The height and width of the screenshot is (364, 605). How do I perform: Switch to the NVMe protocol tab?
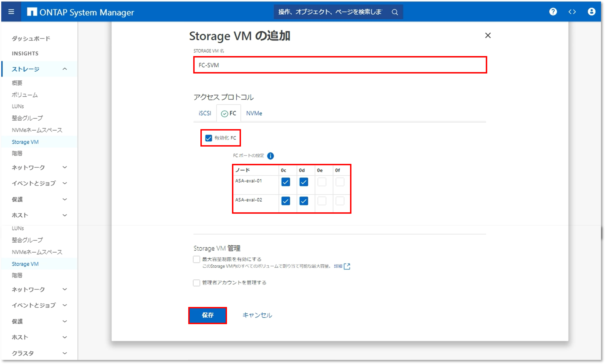click(x=254, y=113)
